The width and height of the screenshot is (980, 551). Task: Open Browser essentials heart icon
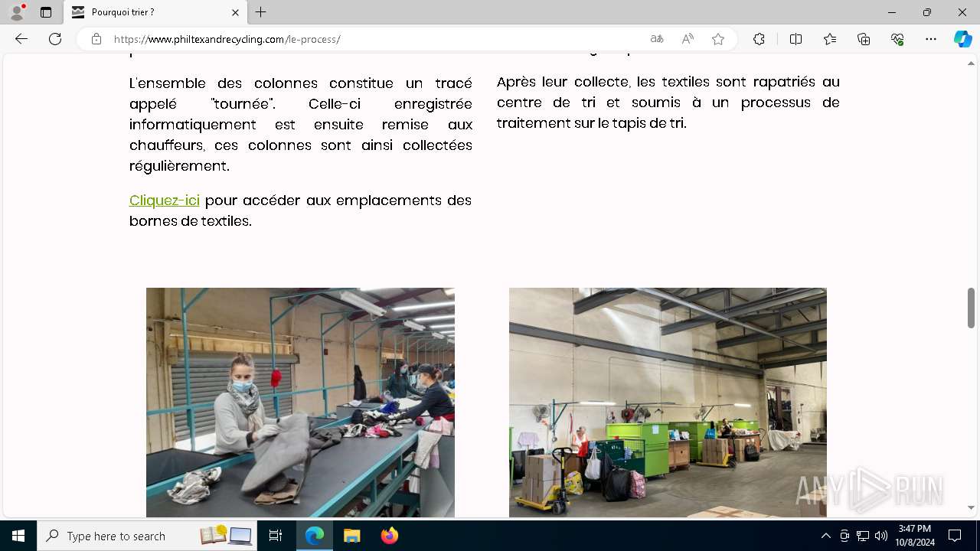tap(897, 39)
